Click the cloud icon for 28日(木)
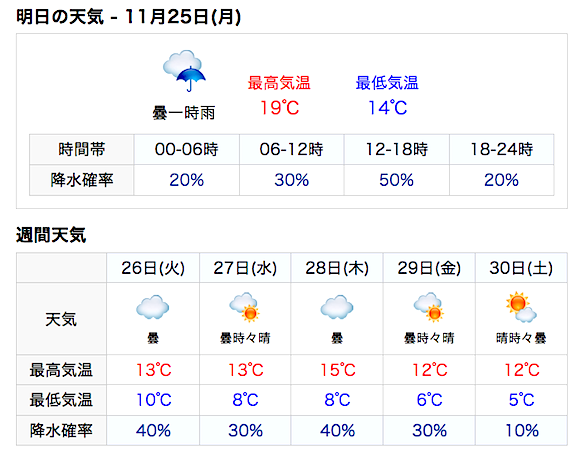The height and width of the screenshot is (454, 576). (337, 307)
